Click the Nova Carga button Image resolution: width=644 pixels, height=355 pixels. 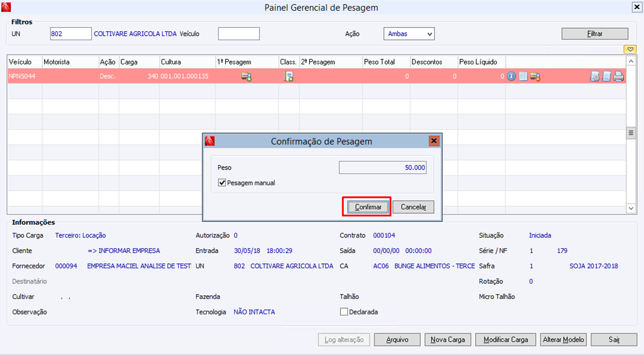(448, 340)
